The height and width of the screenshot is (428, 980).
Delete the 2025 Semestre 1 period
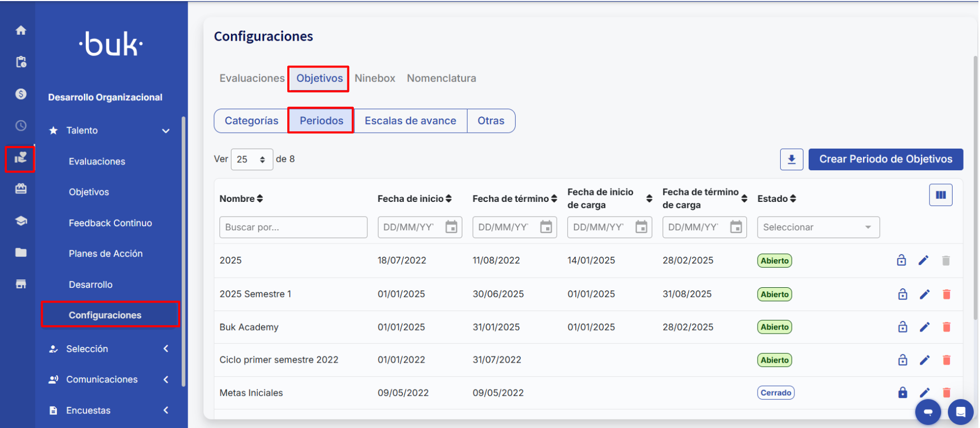[x=946, y=294]
